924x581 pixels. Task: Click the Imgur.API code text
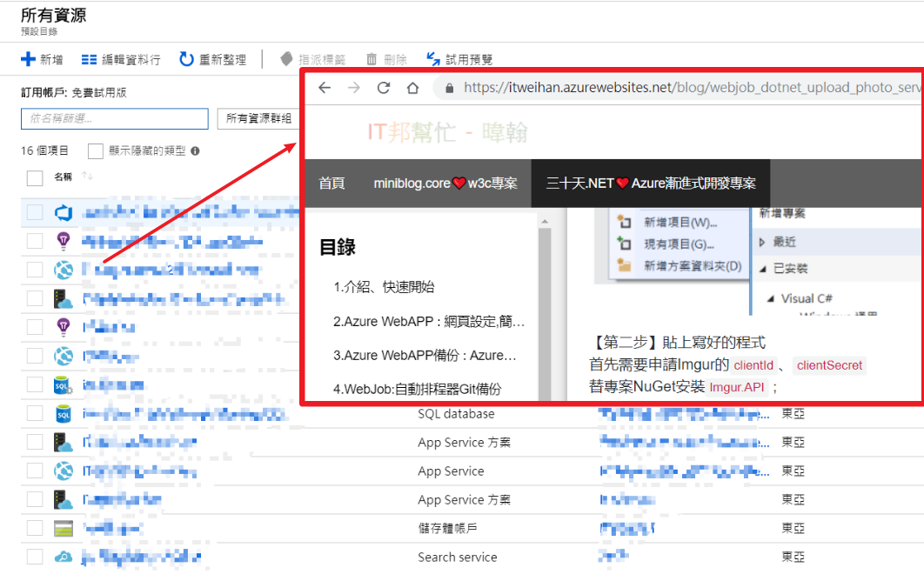coord(737,387)
